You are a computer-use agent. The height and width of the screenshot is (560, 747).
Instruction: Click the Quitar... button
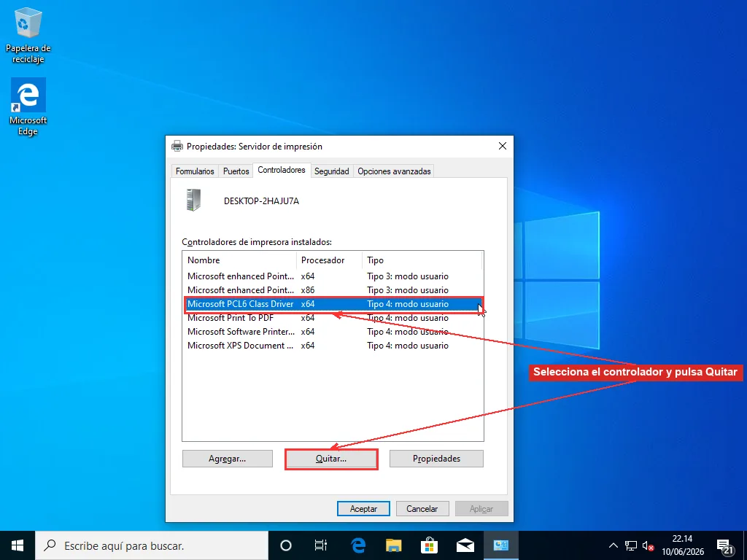331,459
